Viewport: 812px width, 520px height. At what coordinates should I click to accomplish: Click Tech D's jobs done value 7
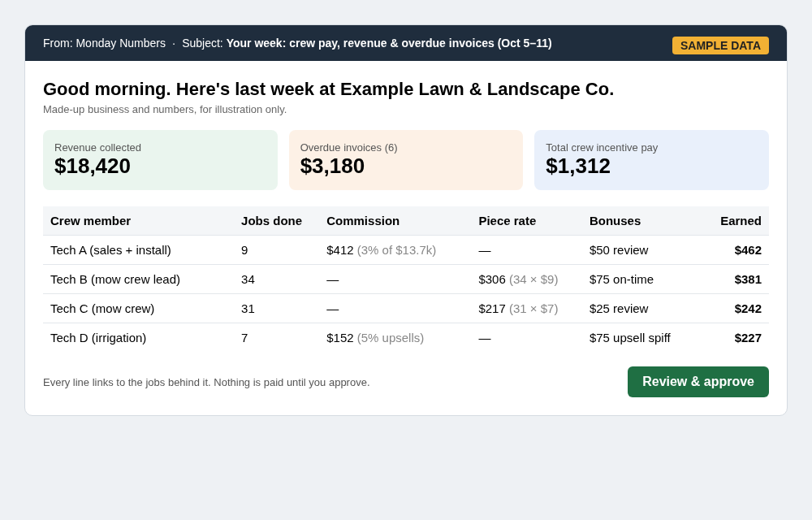(x=244, y=338)
